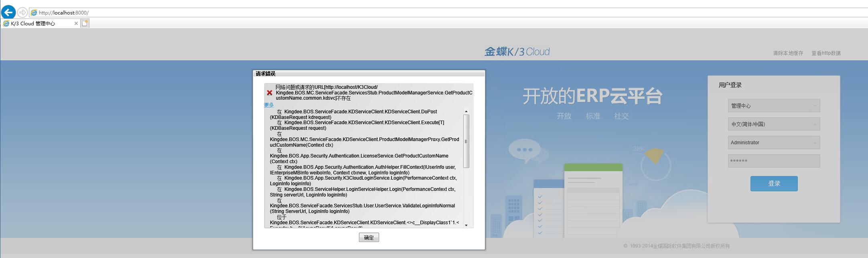Viewport: 868px width, 258px height.
Task: Click the 开放的ERP云平台 headline
Action: [592, 96]
